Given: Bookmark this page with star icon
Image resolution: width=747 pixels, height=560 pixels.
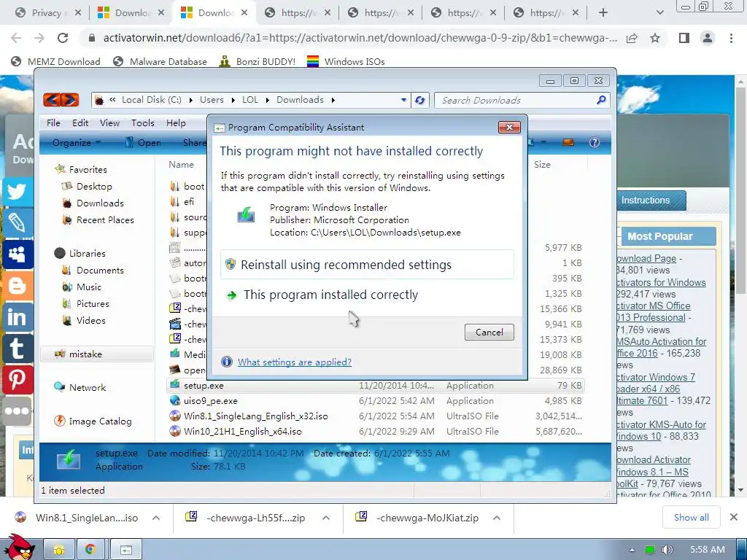Looking at the screenshot, I should 655,38.
